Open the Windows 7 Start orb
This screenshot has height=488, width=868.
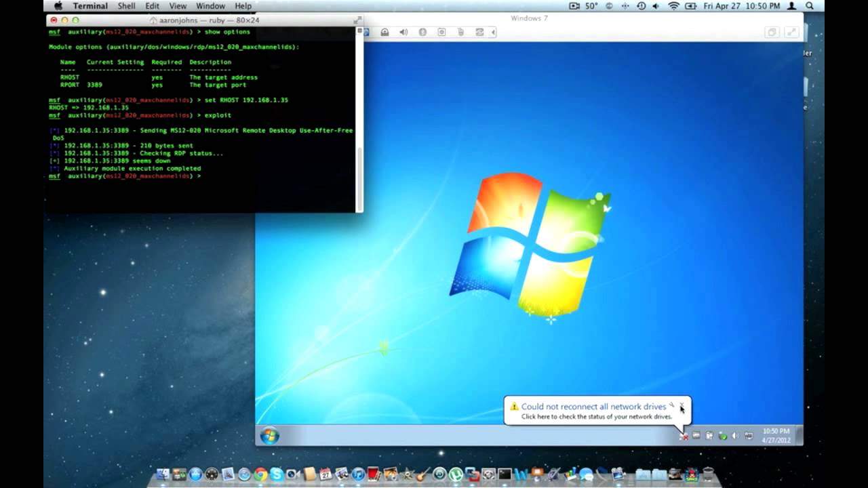(269, 435)
